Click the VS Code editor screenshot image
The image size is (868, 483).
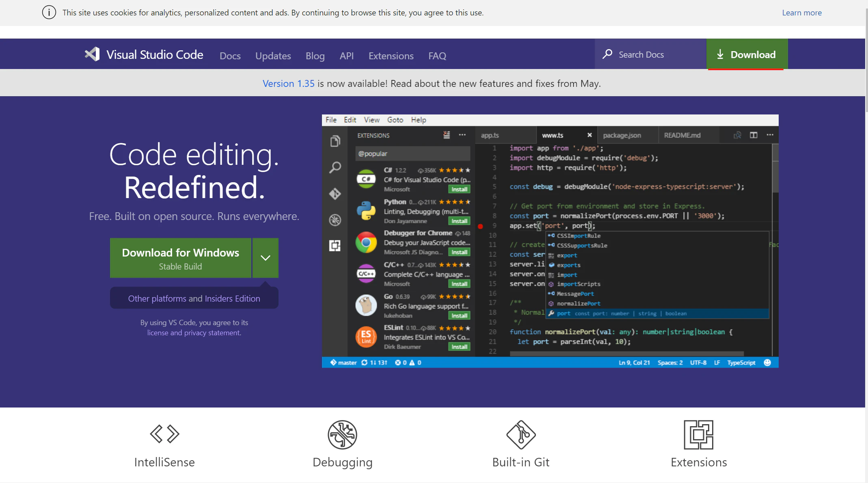pyautogui.click(x=550, y=241)
